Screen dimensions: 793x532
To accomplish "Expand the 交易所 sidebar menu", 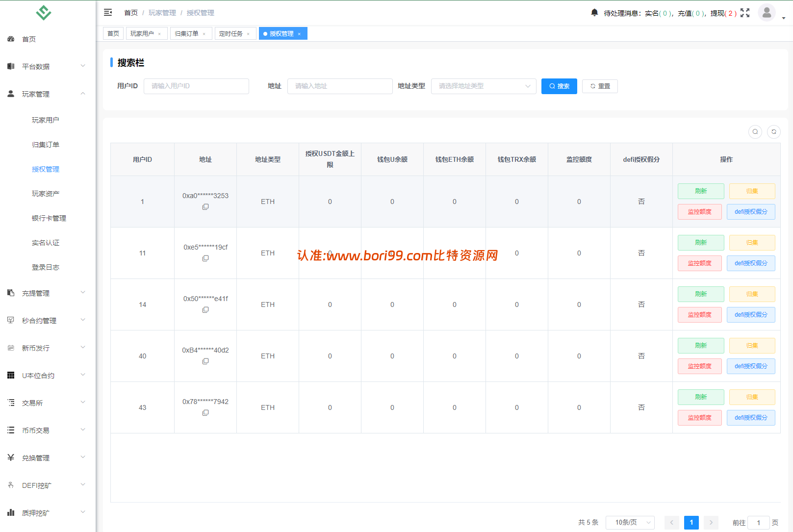I will pos(48,403).
